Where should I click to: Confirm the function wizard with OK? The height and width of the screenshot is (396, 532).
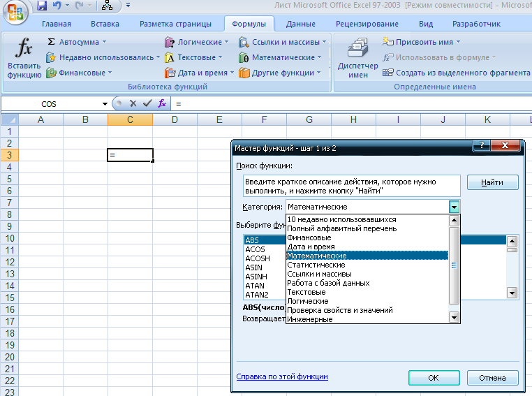tap(434, 378)
